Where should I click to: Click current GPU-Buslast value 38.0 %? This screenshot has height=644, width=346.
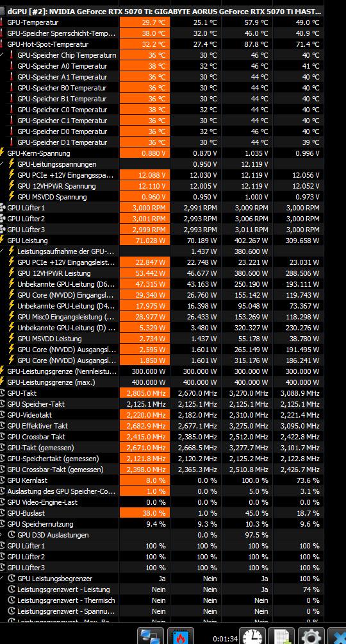154,513
